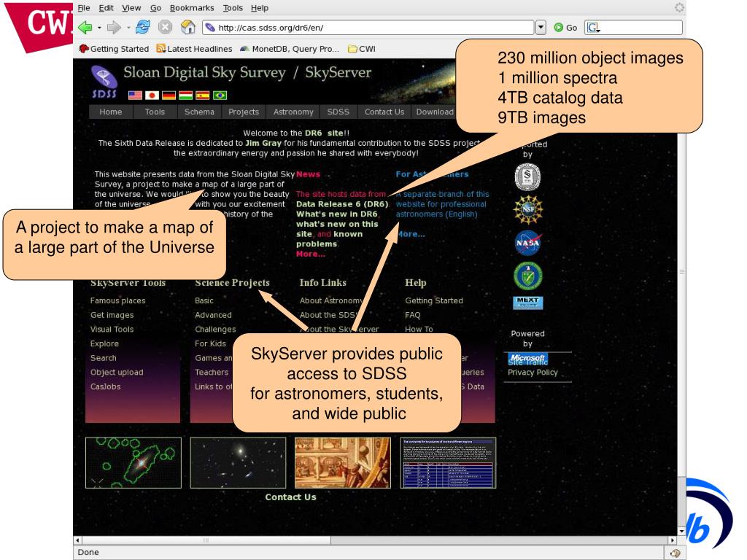Expand the forward history dropdown arrow
The width and height of the screenshot is (747, 560).
pos(128,28)
